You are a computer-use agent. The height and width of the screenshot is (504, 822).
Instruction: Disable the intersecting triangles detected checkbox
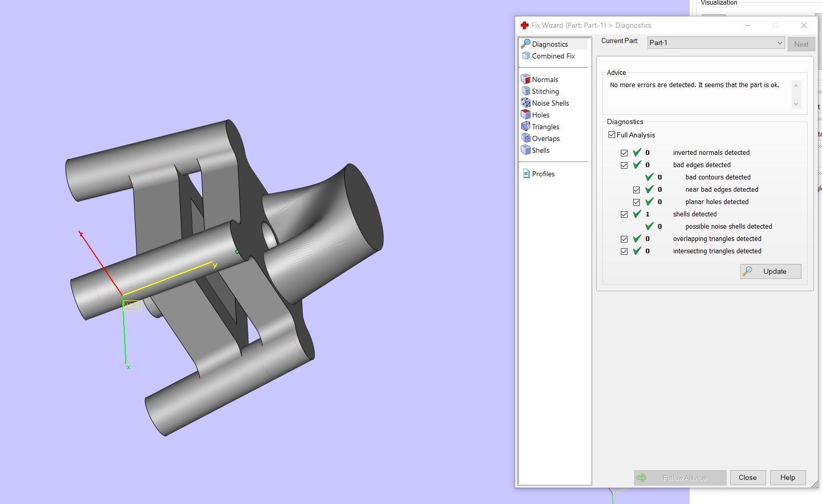point(624,251)
